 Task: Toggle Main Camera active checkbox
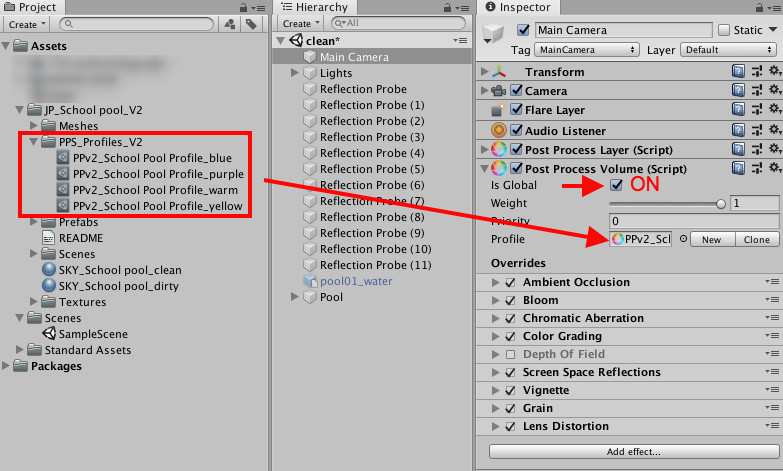(523, 30)
